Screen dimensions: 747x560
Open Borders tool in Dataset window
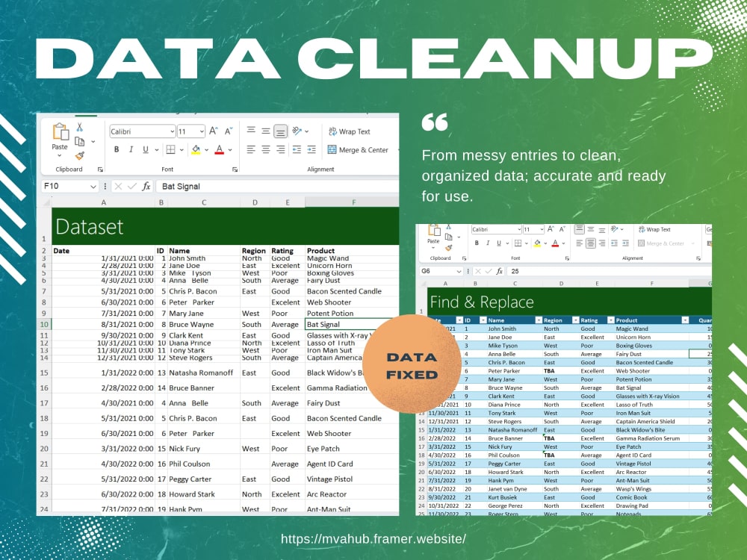[x=170, y=149]
